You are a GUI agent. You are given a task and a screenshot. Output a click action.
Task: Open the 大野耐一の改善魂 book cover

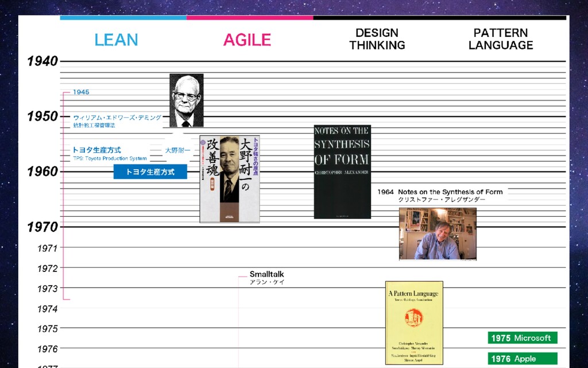(x=230, y=179)
